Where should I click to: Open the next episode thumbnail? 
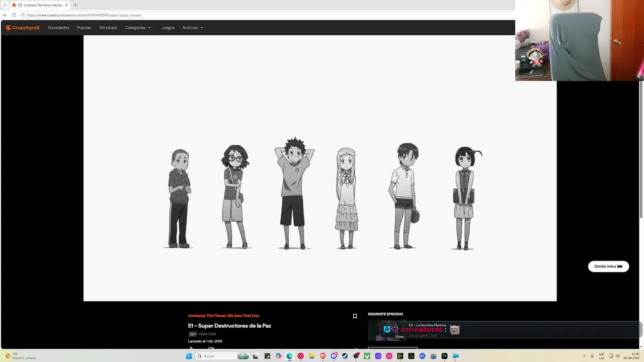387,330
